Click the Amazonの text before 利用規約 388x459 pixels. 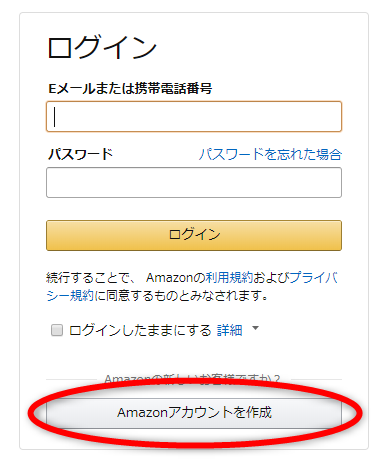coord(176,277)
